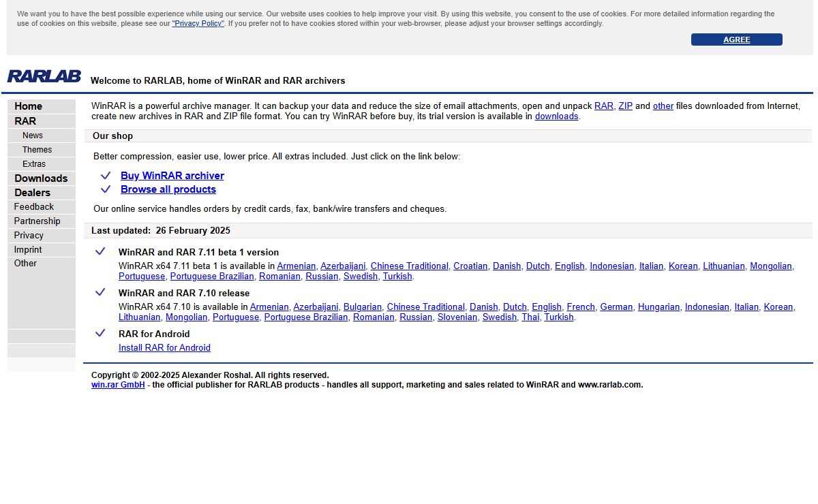Choose Armenian for WinRAR 7.11 beta 1
Viewport: 818px width, 504px height.
(297, 266)
